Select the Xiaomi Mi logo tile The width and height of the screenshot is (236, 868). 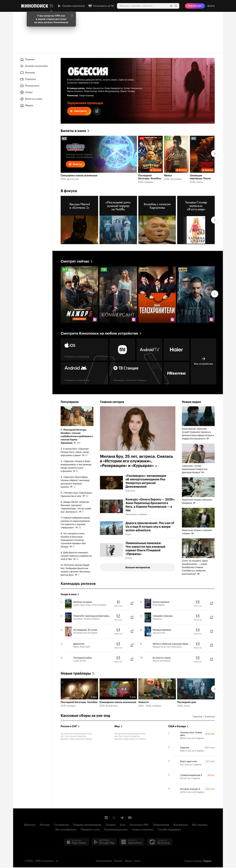point(122,349)
